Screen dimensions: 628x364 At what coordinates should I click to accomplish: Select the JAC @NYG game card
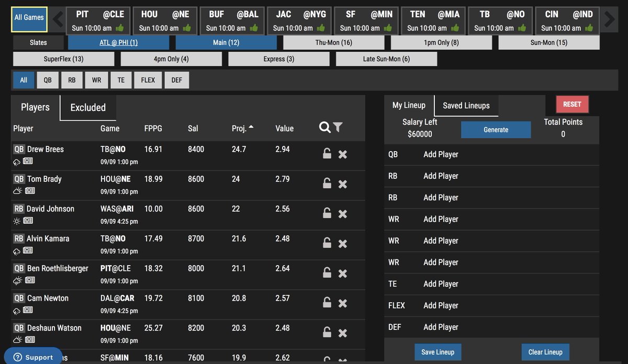298,20
